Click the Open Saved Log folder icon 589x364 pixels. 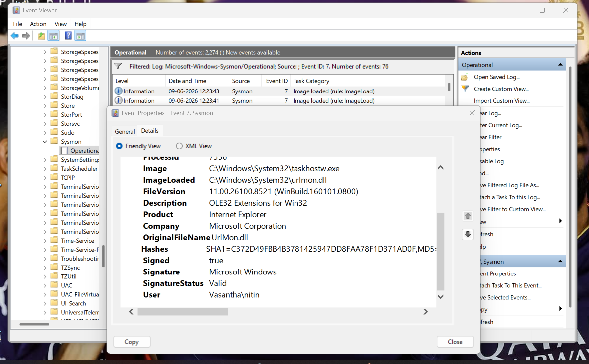[465, 77]
